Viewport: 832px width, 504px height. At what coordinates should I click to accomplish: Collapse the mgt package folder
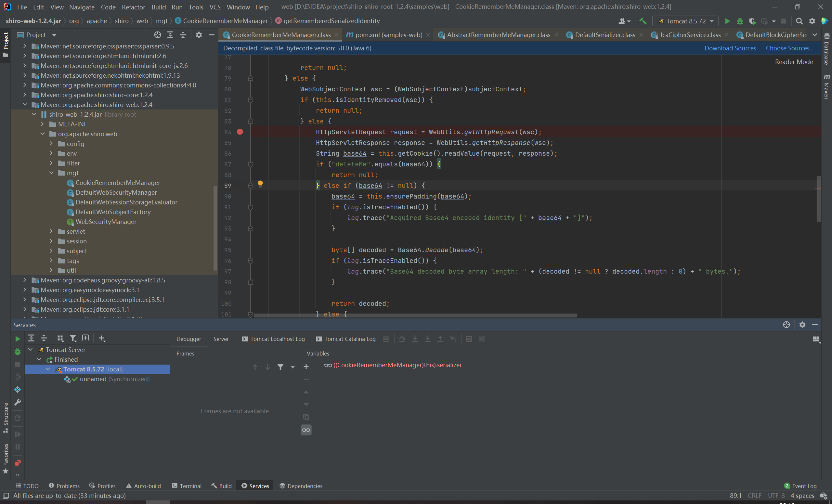pyautogui.click(x=52, y=173)
